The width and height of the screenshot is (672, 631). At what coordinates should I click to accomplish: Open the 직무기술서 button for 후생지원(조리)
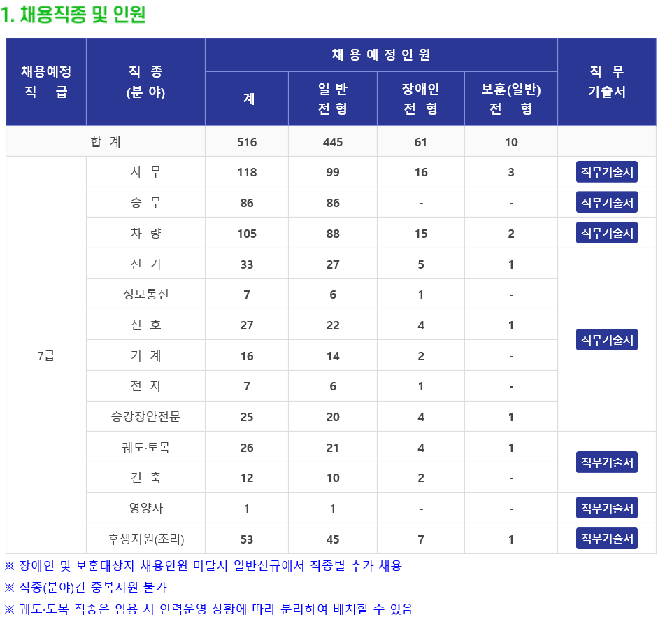coord(606,539)
